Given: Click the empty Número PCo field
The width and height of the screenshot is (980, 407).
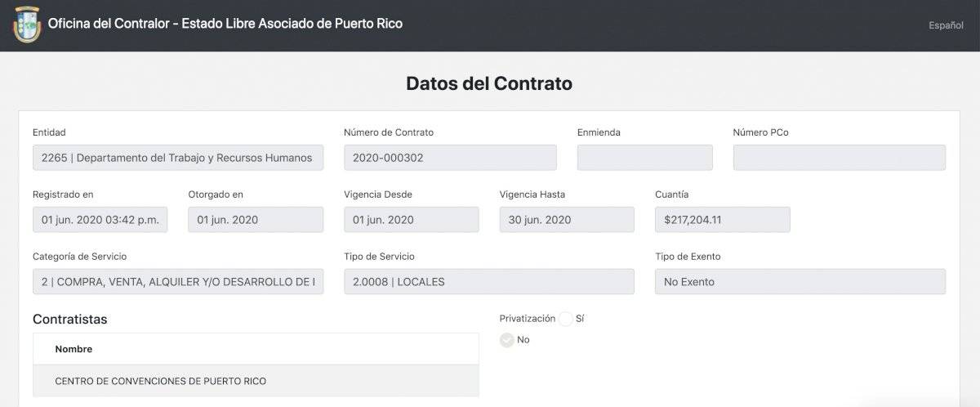Looking at the screenshot, I should click(x=840, y=158).
